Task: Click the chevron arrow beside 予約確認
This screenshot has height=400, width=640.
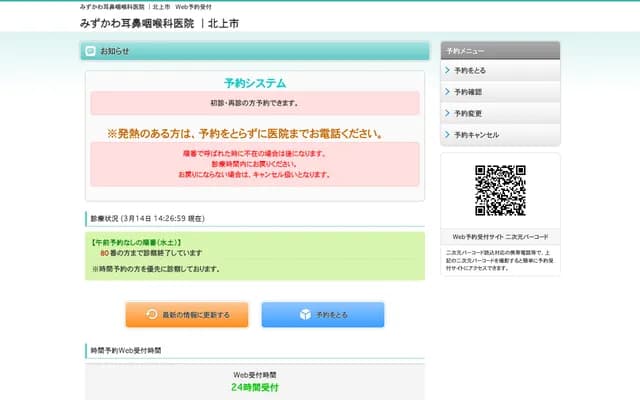Action: pyautogui.click(x=447, y=92)
